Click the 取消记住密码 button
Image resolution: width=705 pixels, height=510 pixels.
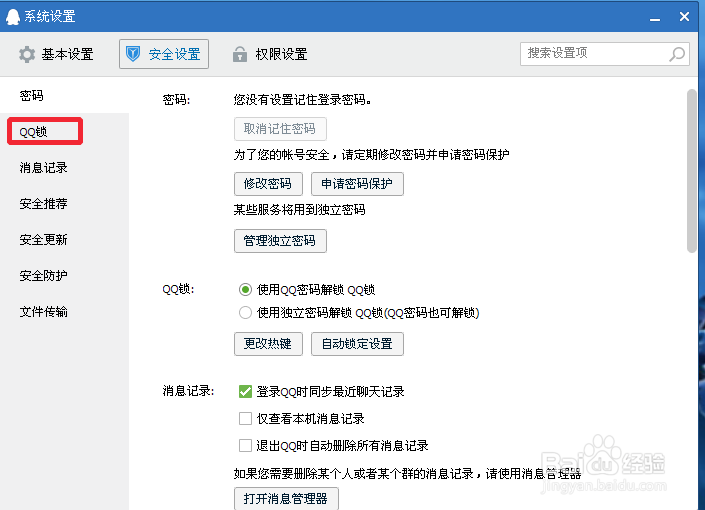(280, 129)
